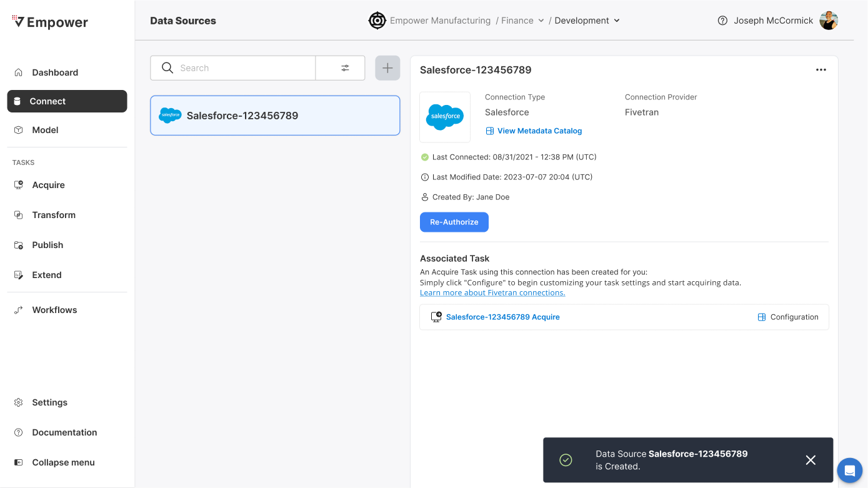Click the Last Modified Date clock icon
This screenshot has height=488, width=868.
tap(425, 177)
